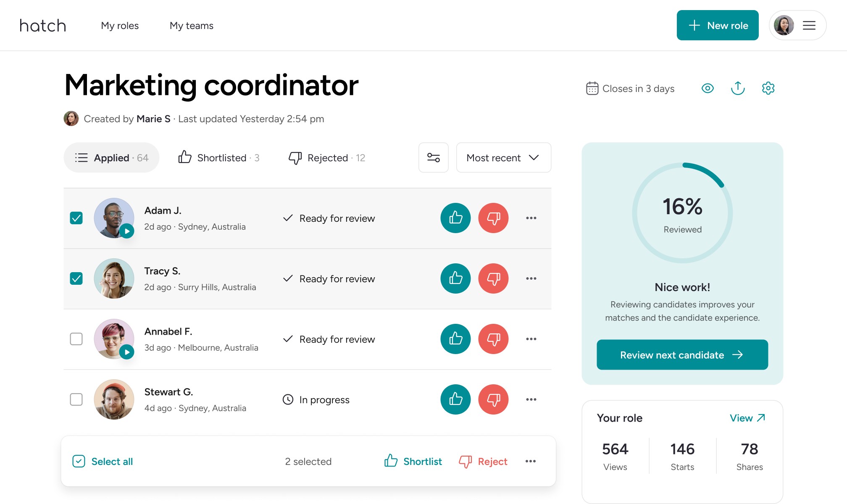Play Annabel F.'s video introduction
Image resolution: width=847 pixels, height=504 pixels.
[127, 352]
